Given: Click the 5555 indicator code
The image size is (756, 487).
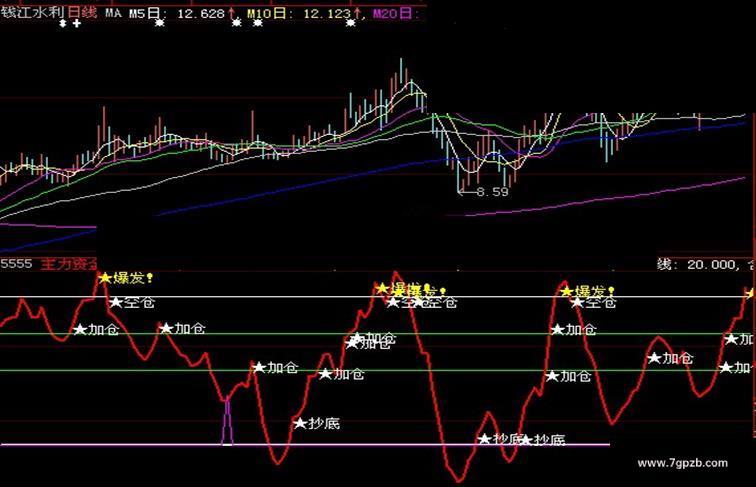Looking at the screenshot, I should [x=16, y=264].
